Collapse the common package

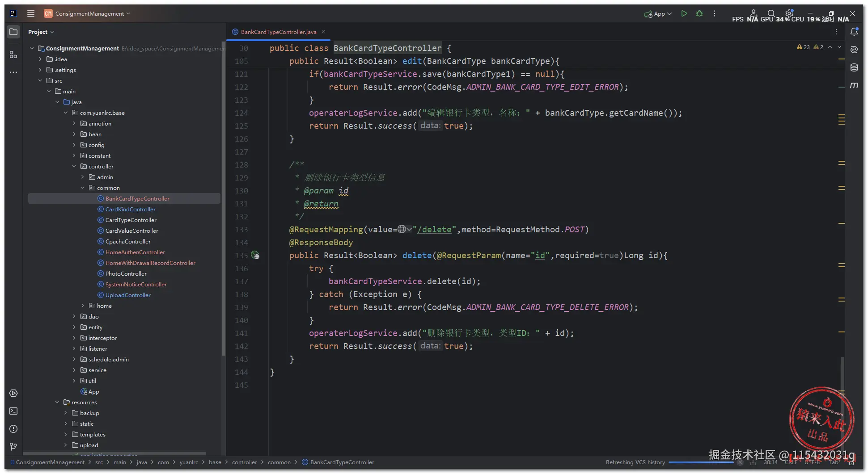pyautogui.click(x=83, y=188)
